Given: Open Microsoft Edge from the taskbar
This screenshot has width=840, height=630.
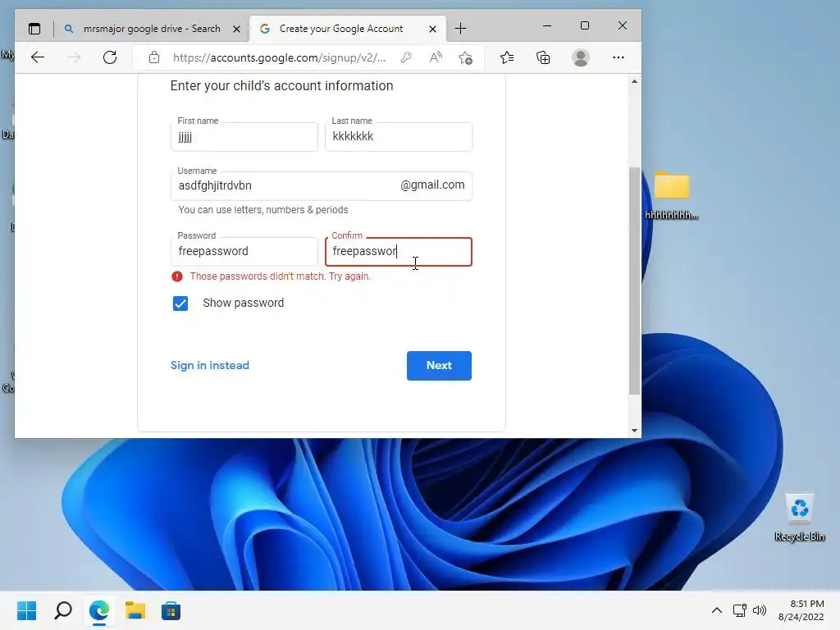Looking at the screenshot, I should [99, 610].
